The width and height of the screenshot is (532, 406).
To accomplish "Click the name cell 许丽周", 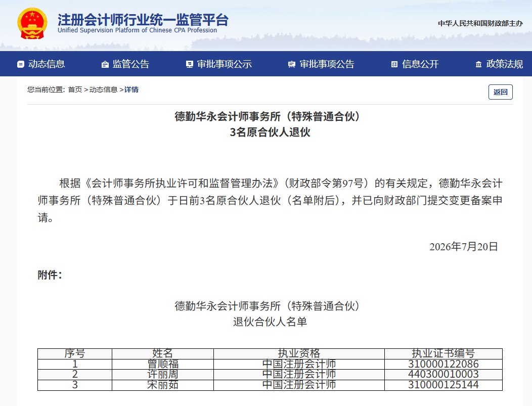I will tap(163, 375).
